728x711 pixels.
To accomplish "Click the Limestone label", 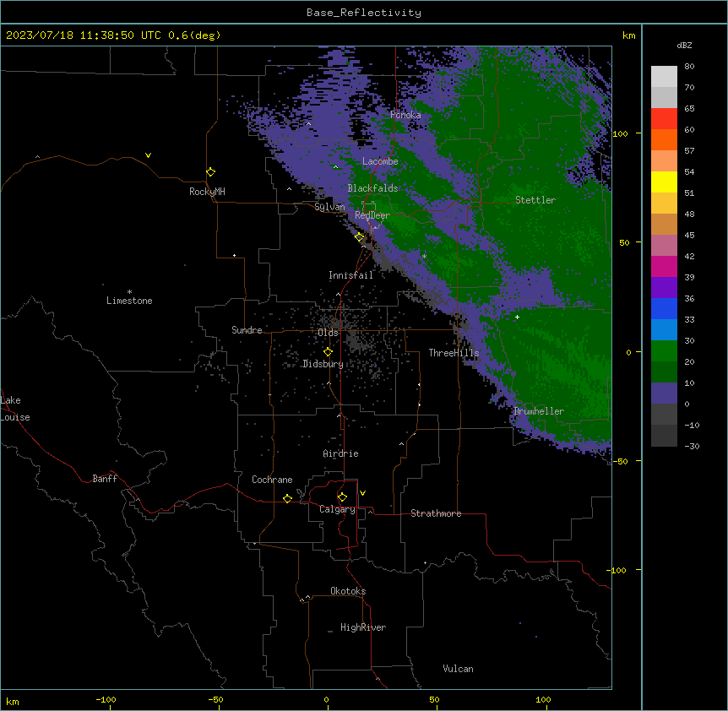I will point(129,301).
